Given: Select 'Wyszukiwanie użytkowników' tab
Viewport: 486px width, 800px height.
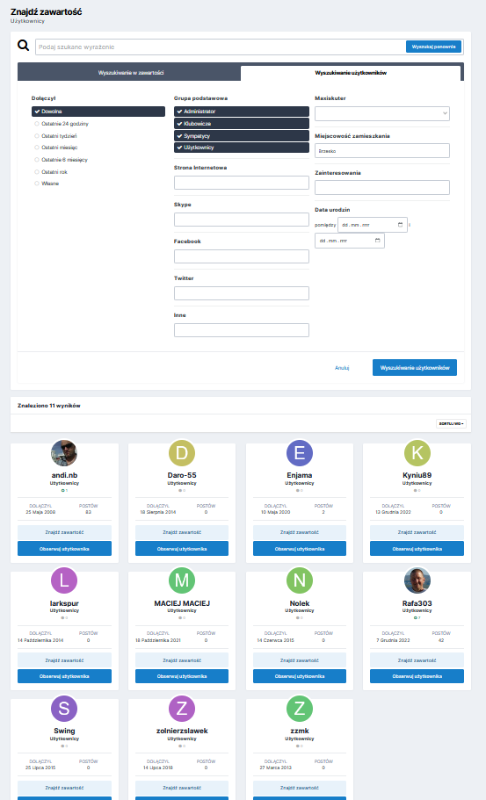Looking at the screenshot, I should click(x=350, y=73).
